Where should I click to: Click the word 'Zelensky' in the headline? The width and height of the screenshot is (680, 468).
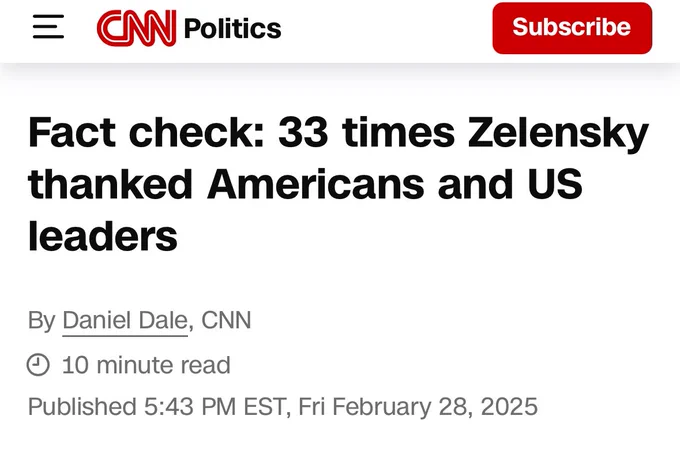[558, 133]
